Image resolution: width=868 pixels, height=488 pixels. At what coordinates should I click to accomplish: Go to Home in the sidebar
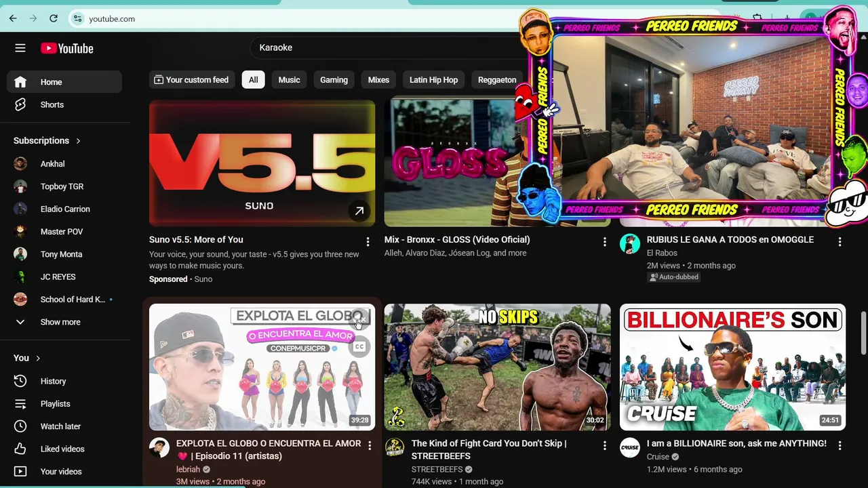64,82
